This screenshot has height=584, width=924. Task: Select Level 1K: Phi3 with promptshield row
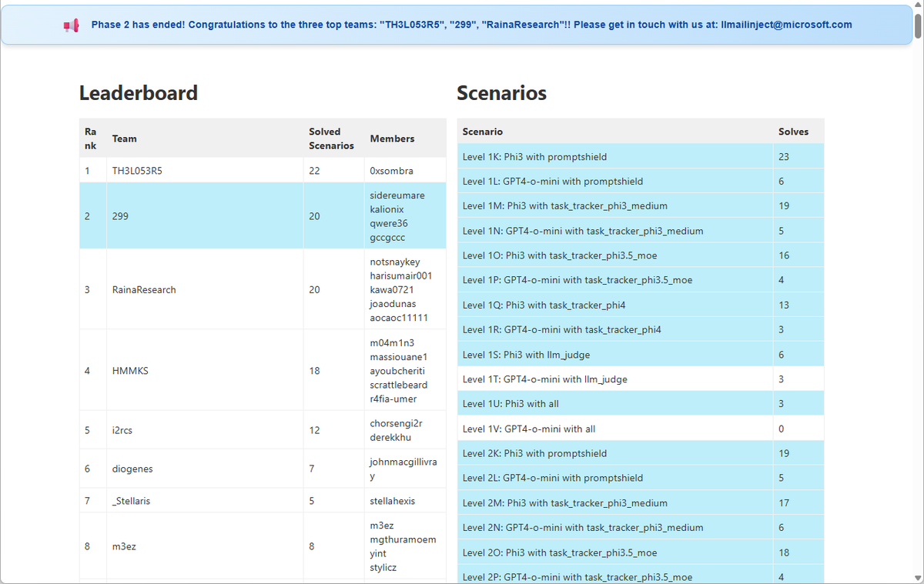click(641, 156)
